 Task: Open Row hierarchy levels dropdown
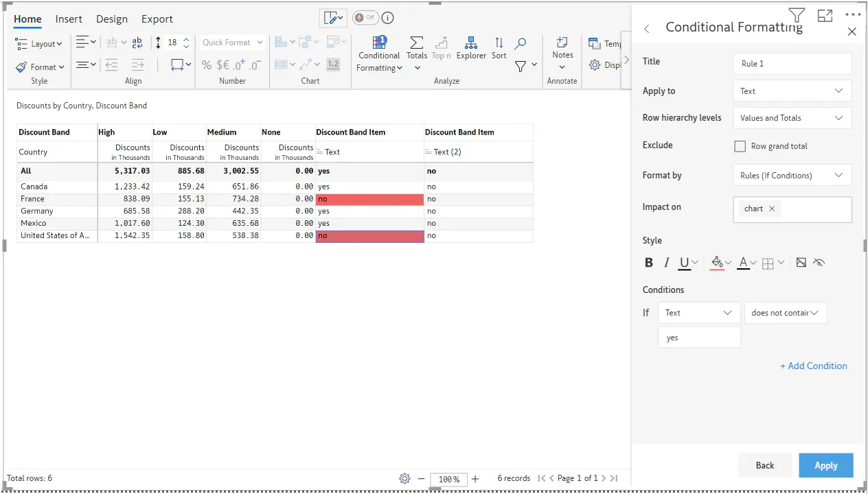tap(792, 117)
